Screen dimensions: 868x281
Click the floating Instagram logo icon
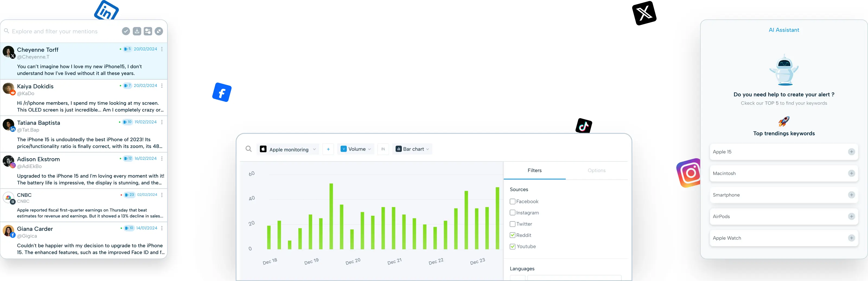(x=689, y=173)
